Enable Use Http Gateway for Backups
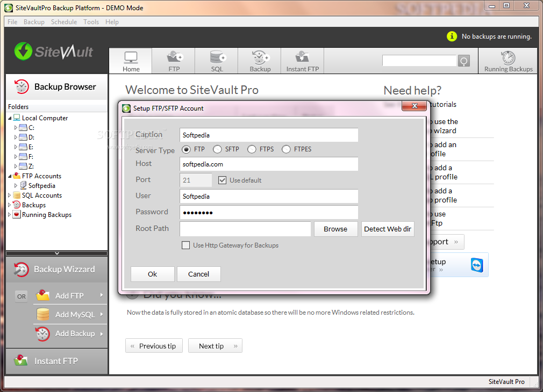The image size is (543, 392). pos(185,245)
